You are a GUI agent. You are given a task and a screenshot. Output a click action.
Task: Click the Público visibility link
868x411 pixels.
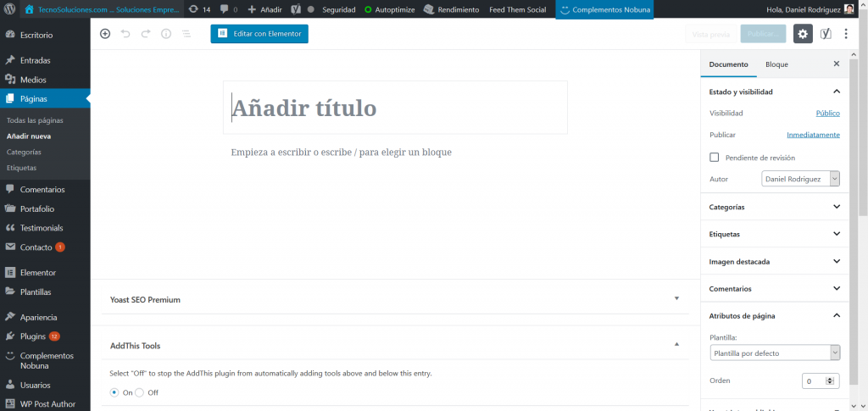pyautogui.click(x=827, y=113)
